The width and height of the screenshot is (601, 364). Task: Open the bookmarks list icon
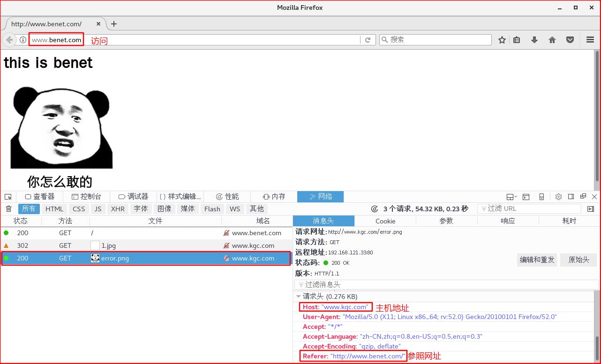[x=517, y=40]
